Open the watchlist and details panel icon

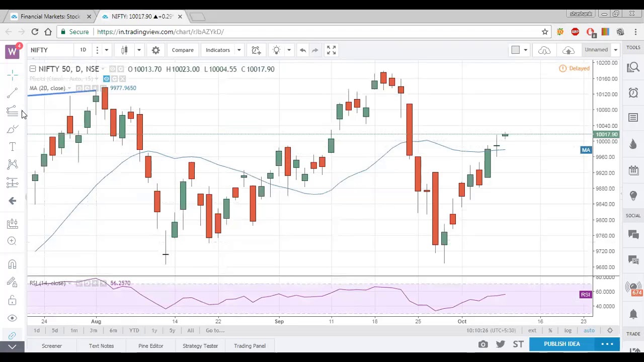633,67
